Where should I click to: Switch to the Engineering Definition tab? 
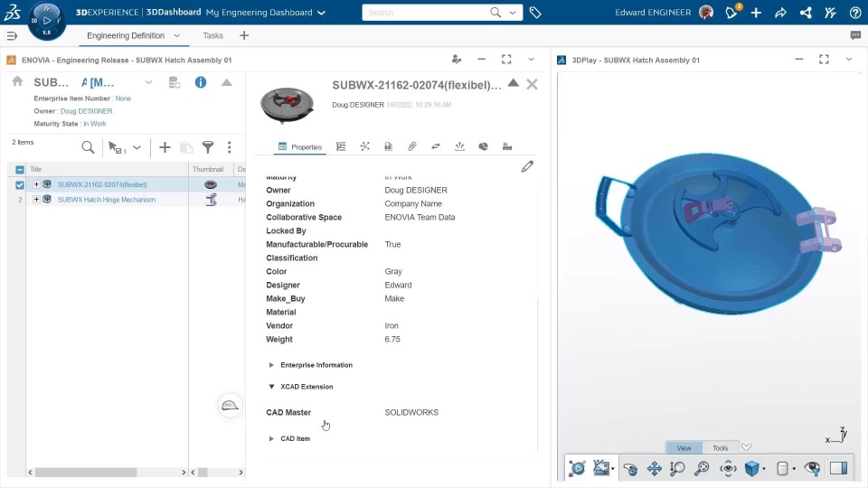point(126,35)
